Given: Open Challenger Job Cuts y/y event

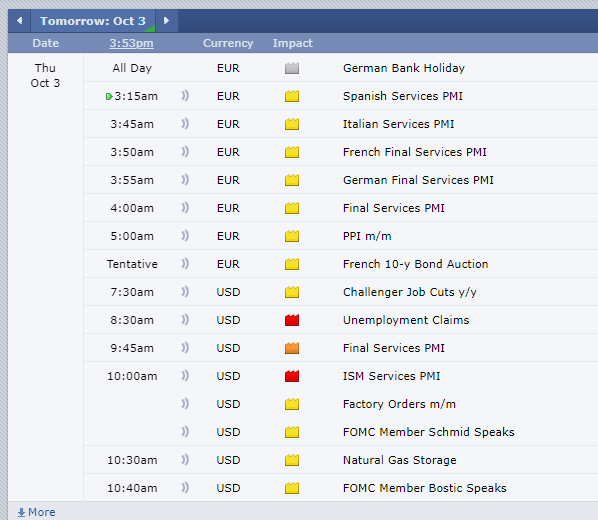Looking at the screenshot, I should point(410,292).
